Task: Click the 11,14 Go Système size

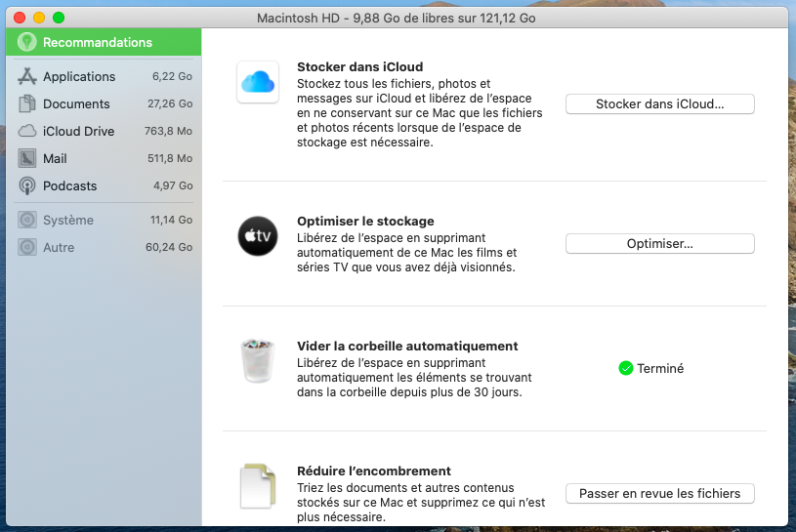Action: pos(171,220)
